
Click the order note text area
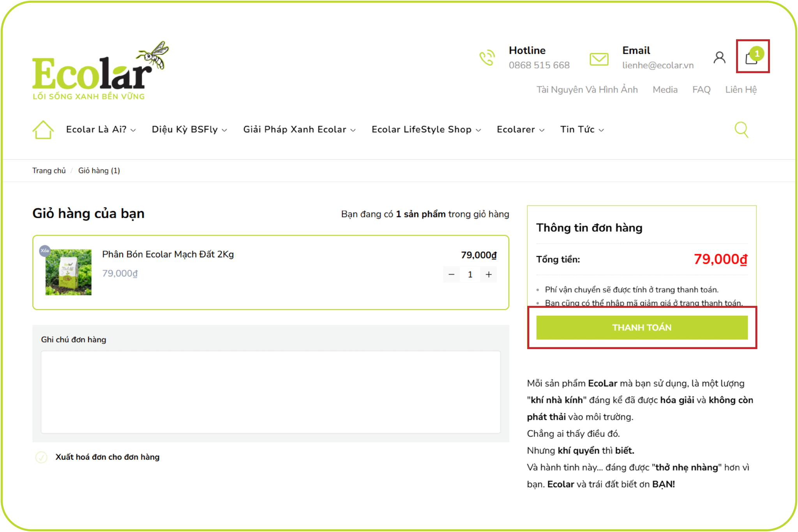pos(270,392)
